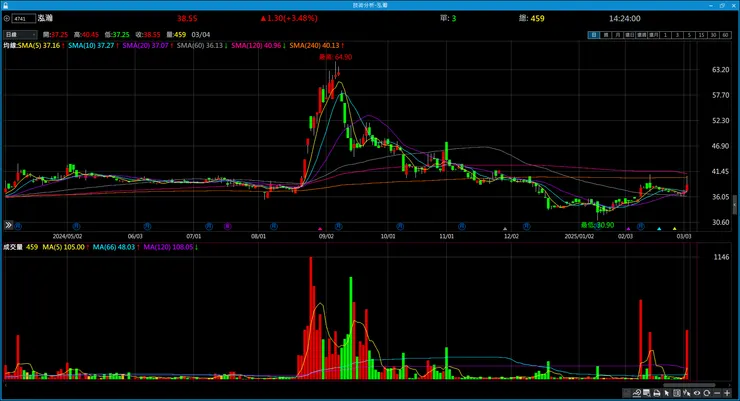
Task: Click the price change ▲1.30(+3.48%) text
Action: coord(288,18)
